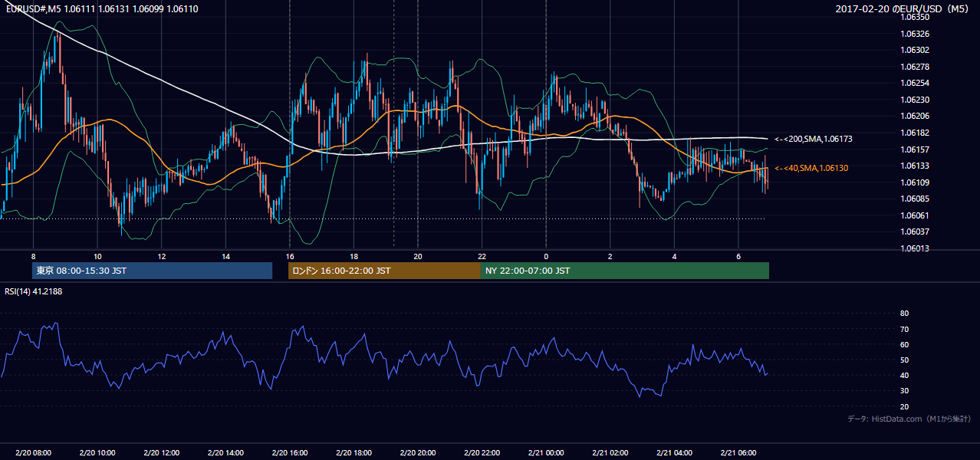Click price level 1.06085 on the axis
This screenshot has height=460, width=980.
tap(915, 199)
